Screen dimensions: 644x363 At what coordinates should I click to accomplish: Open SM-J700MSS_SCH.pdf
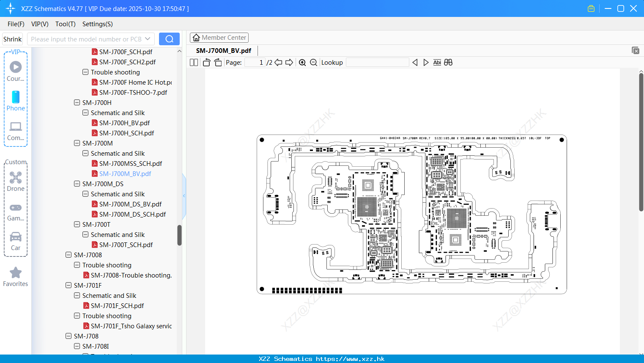[131, 163]
